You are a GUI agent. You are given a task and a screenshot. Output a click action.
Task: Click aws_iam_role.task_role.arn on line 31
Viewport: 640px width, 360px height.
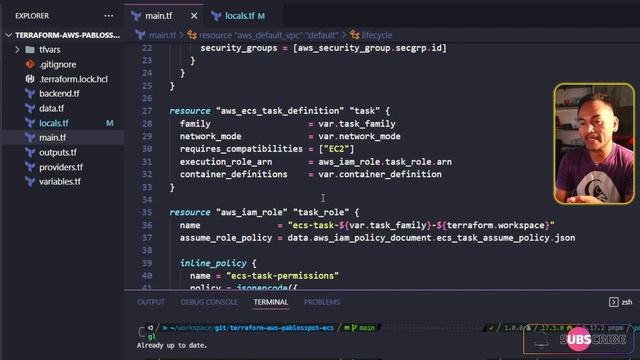coord(385,162)
